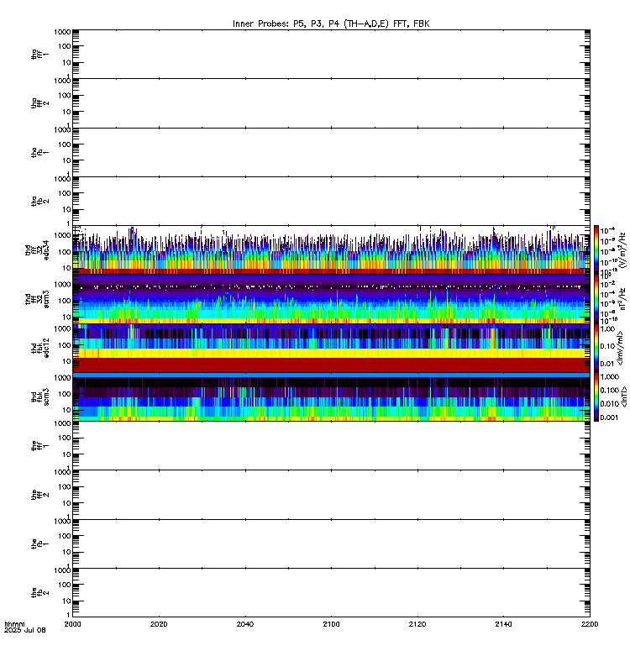Click the '1.000' tick on the <|nT|> color bar
The height and width of the screenshot is (672, 630).
click(x=610, y=376)
